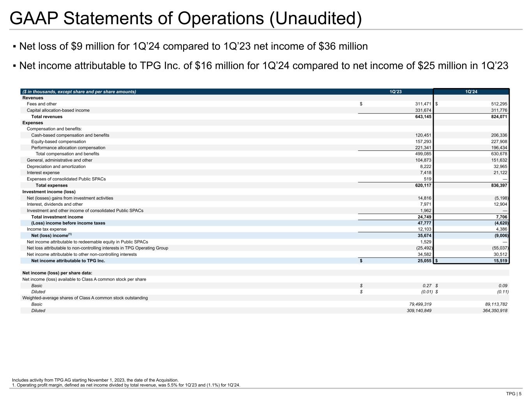Select Net income attributable to TPG Inc. label

point(68,261)
